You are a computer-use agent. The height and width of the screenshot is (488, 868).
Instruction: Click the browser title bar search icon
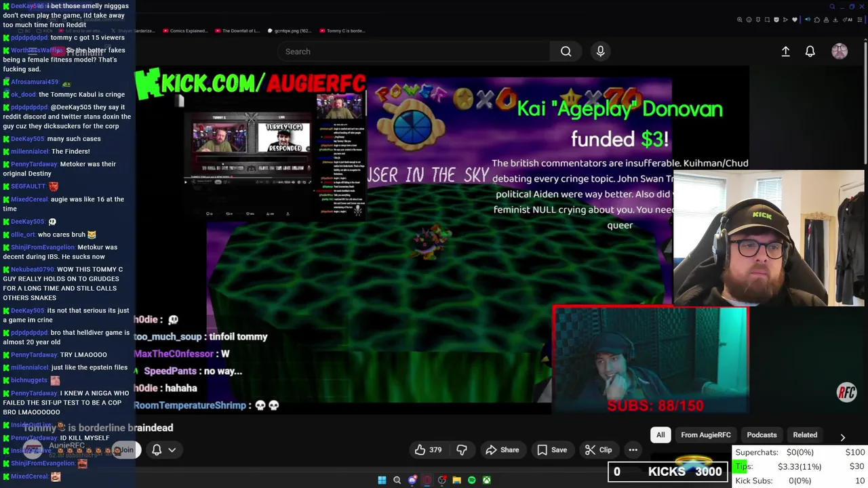(832, 7)
